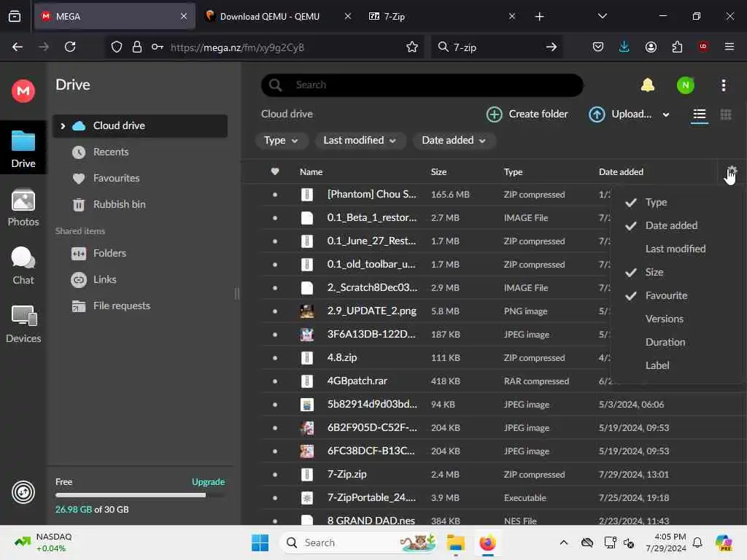Open the Devices section

23,324
